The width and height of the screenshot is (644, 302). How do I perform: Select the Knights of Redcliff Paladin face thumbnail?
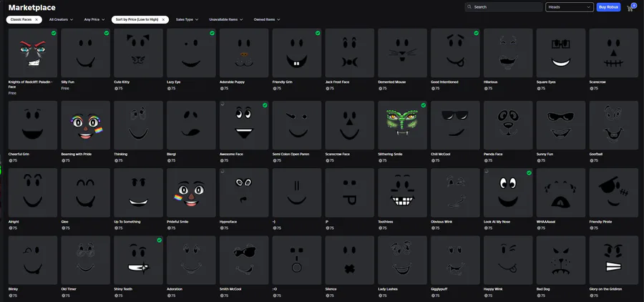tap(33, 53)
